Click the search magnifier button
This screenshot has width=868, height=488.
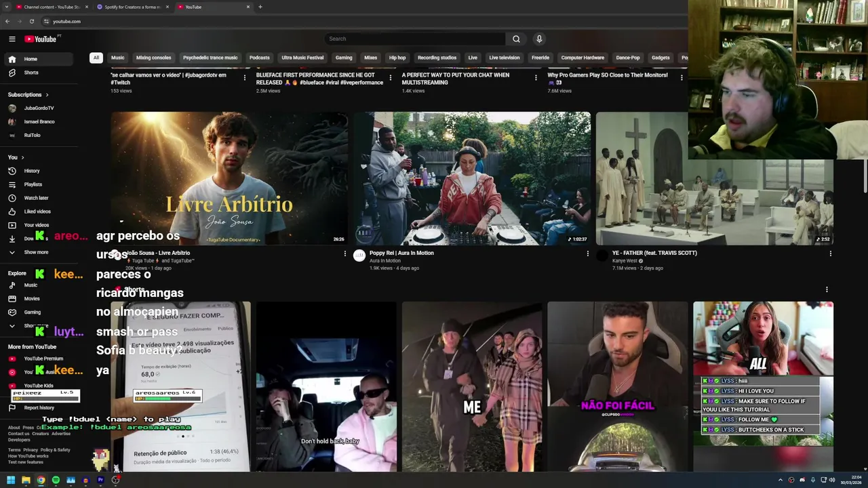coord(516,39)
